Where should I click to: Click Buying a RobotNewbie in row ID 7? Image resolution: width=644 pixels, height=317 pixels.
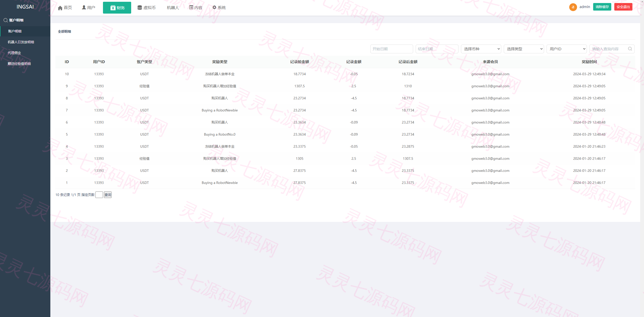[220, 110]
